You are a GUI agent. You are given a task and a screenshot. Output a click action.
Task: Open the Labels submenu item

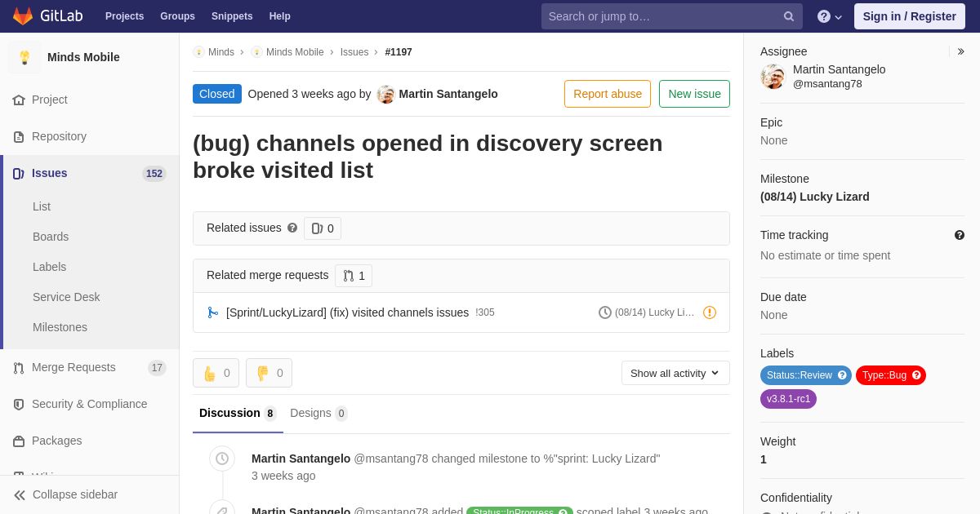click(49, 267)
